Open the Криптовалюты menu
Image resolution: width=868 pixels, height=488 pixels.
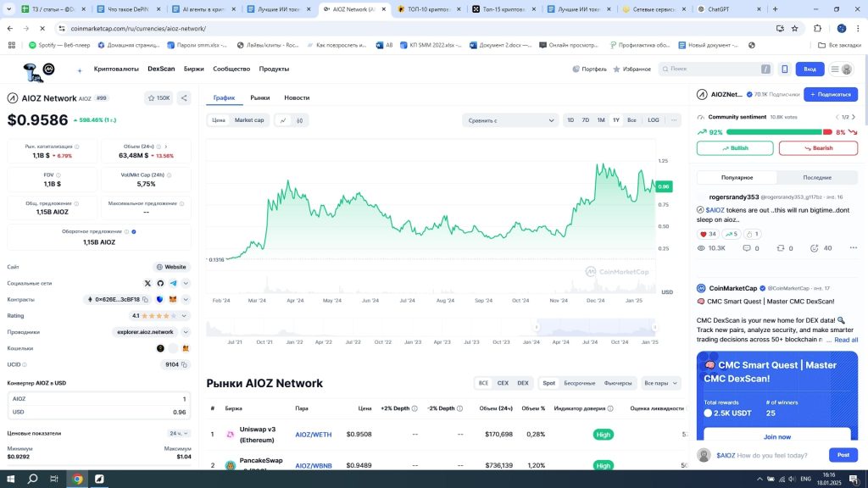(116, 69)
